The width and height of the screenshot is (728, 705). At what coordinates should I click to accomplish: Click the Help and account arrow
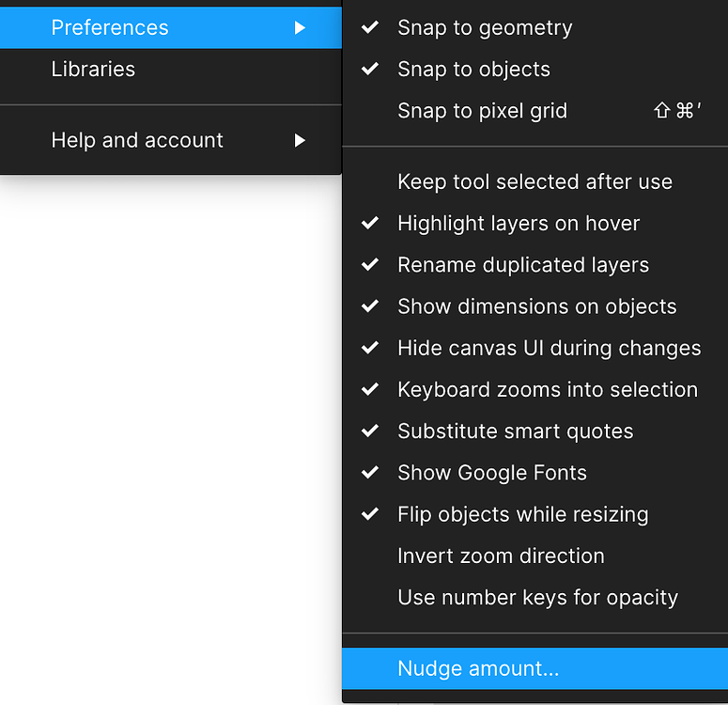pyautogui.click(x=300, y=141)
